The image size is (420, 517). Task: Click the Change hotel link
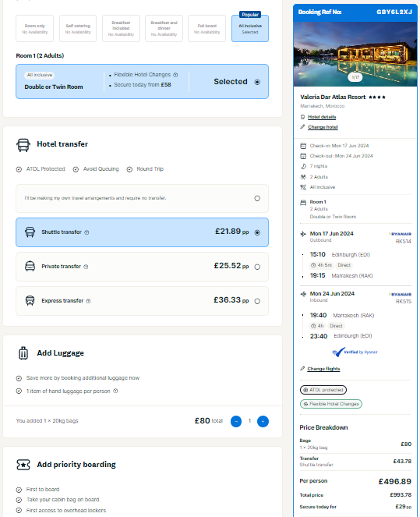(x=323, y=127)
